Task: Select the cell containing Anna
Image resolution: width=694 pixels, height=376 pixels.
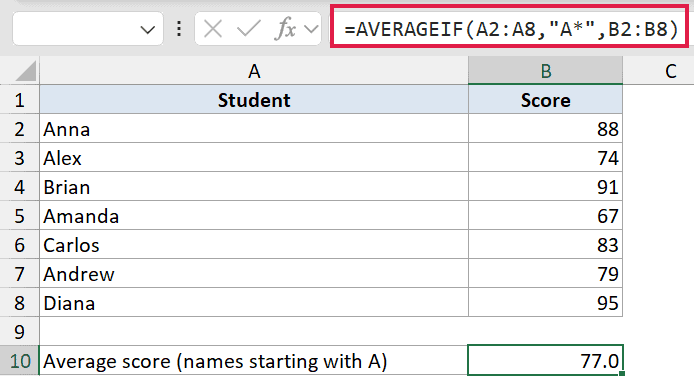Action: tap(254, 129)
